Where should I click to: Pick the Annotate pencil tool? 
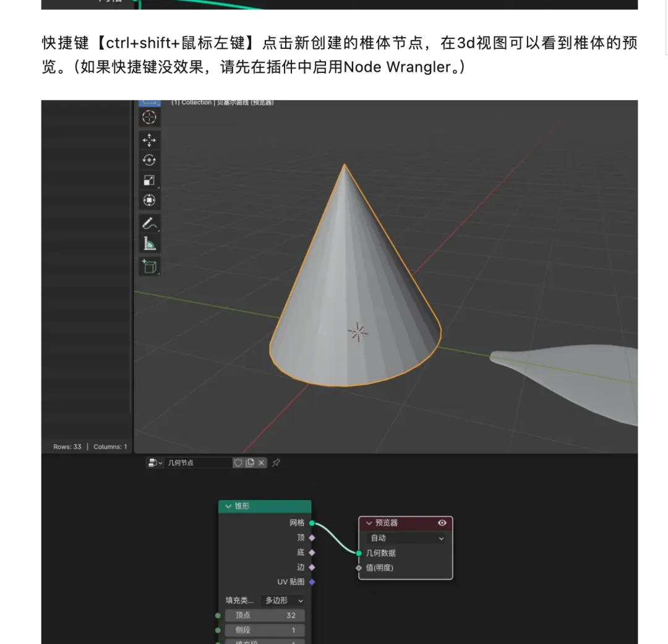[149, 223]
